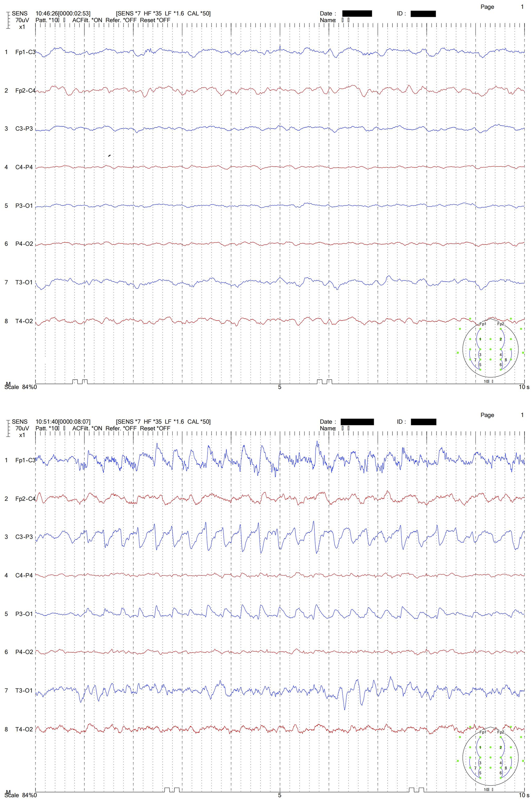Image resolution: width=532 pixels, height=800 pixels.
Task: Click timestamp 10:51:40[0000:08:07]
Action: point(63,422)
